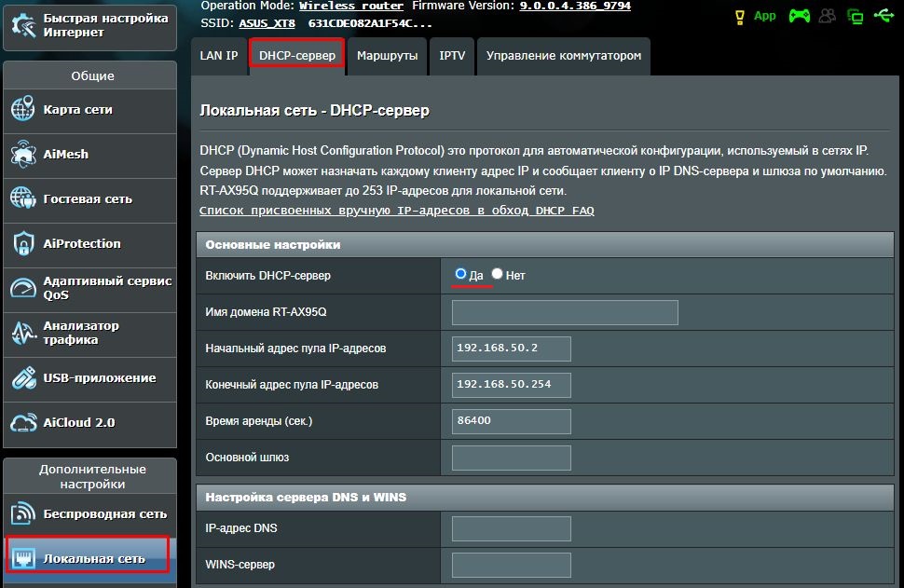Open USB-приложение menu item
This screenshot has height=588, width=904.
pos(90,378)
